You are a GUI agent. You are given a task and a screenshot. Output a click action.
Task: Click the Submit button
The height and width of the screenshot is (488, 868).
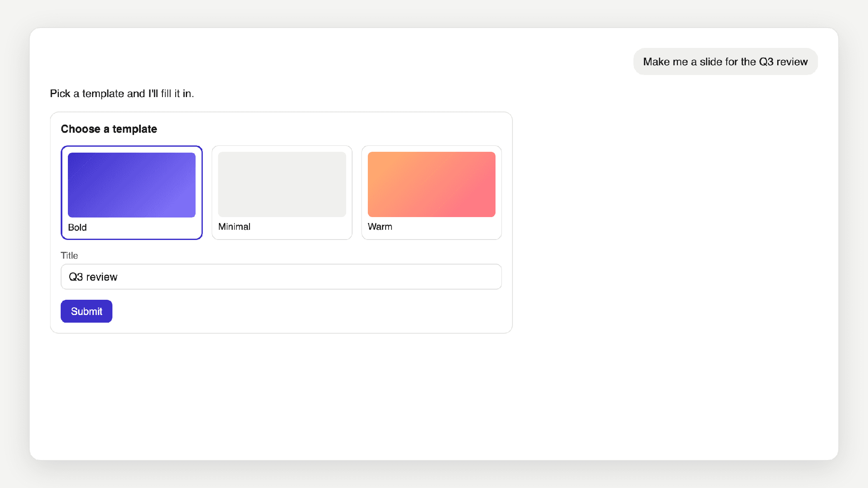pyautogui.click(x=87, y=311)
